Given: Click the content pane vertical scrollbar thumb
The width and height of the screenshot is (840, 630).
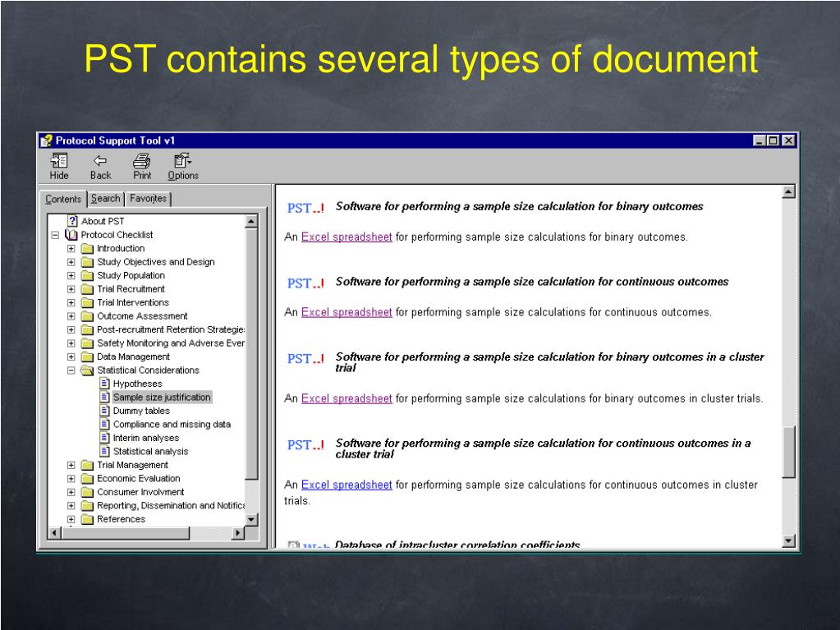Looking at the screenshot, I should click(x=788, y=452).
